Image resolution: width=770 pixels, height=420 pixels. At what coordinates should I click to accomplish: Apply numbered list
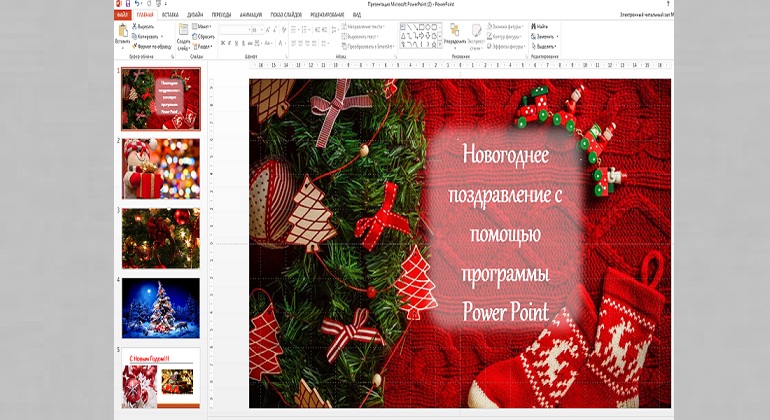(304, 29)
